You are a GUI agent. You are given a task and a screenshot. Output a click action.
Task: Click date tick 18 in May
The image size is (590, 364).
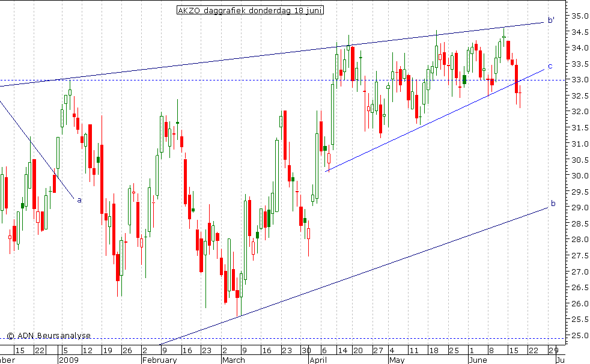(434, 350)
